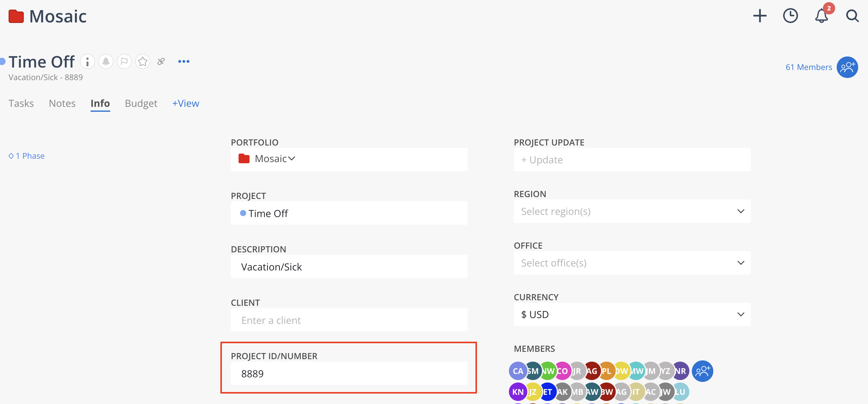The image size is (868, 404).
Task: Open the $ USD currency dropdown
Action: coord(632,314)
